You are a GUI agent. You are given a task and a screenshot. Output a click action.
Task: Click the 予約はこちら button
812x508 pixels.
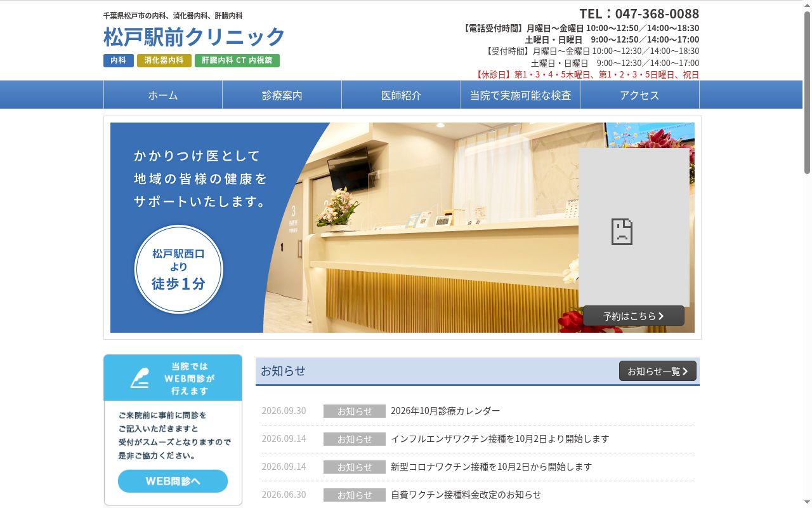pyautogui.click(x=634, y=316)
